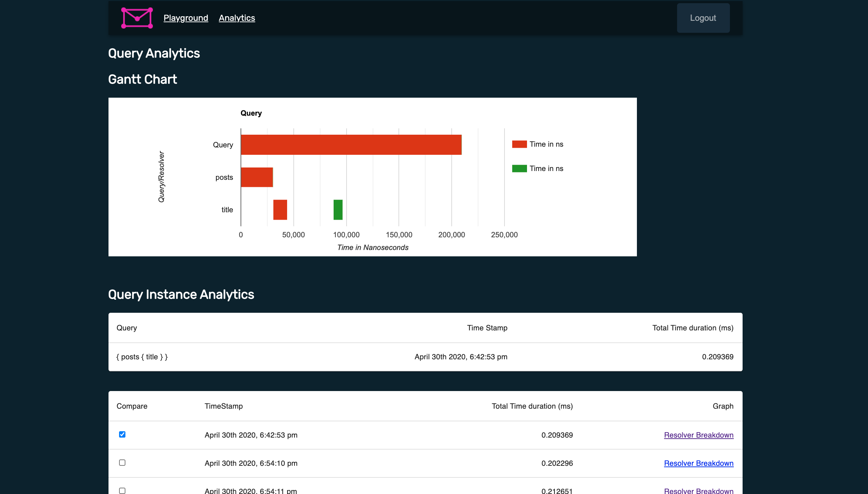This screenshot has width=868, height=494.
Task: Click the green legend color swatch
Action: click(x=519, y=169)
